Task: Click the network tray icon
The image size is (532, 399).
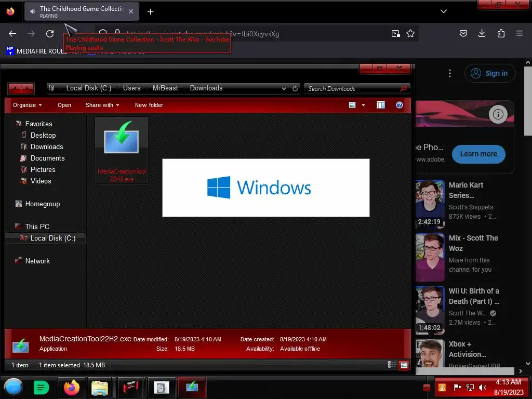Action: (x=470, y=388)
